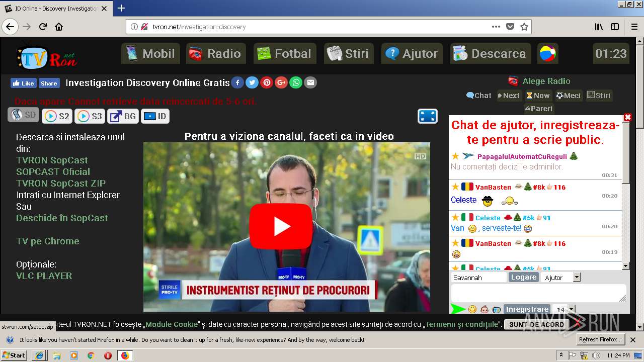Screen dimensions: 644x362
Task: Share page by email icon
Action: (x=310, y=82)
